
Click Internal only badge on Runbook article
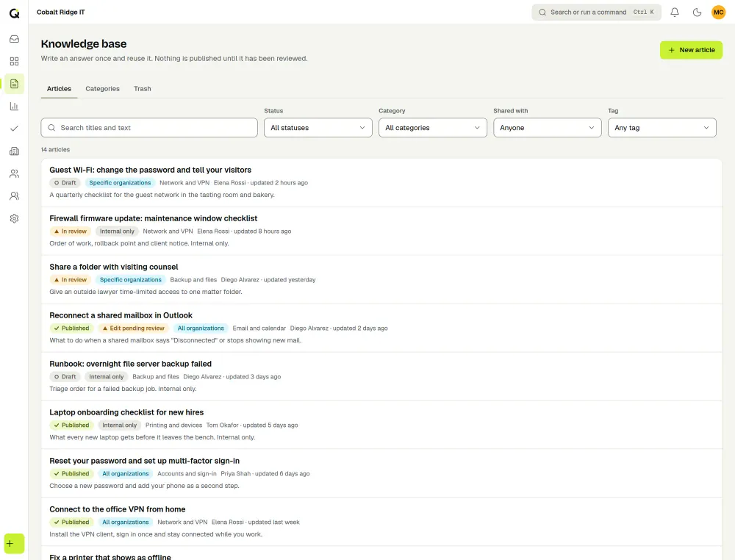click(107, 377)
